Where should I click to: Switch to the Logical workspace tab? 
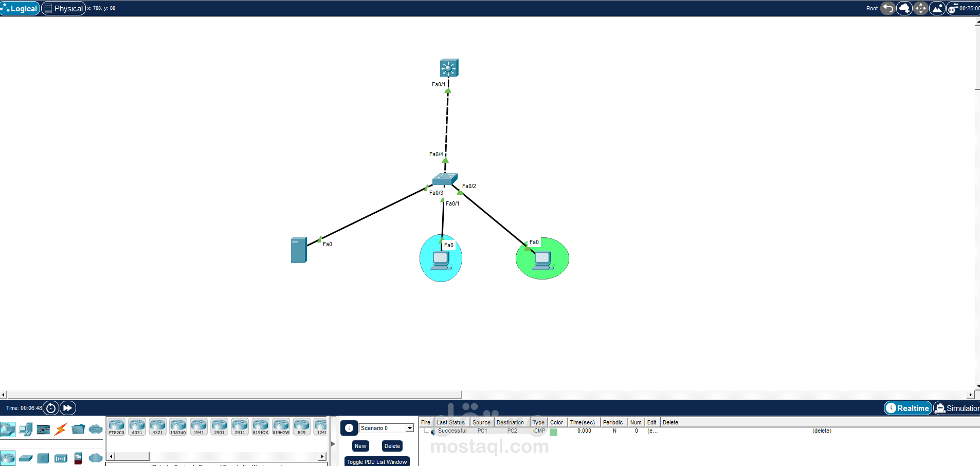click(20, 8)
